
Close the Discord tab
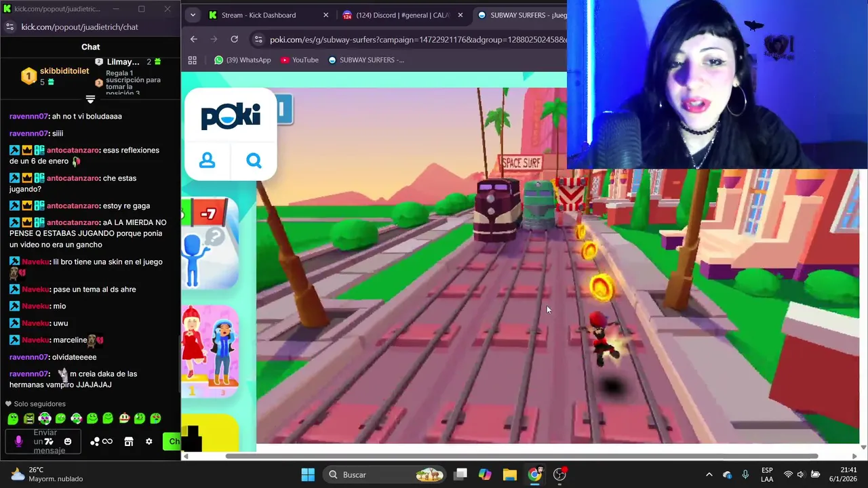(460, 15)
